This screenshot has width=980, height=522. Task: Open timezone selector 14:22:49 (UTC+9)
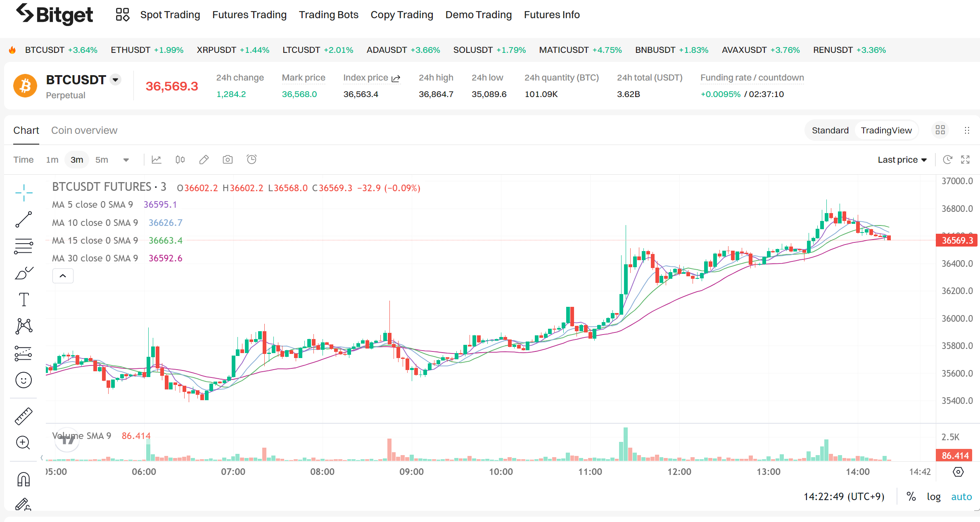[x=844, y=496]
